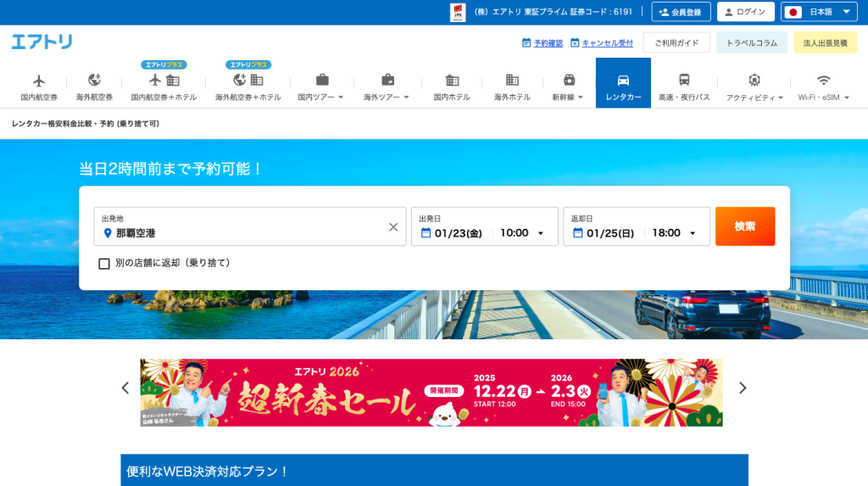Clear the departure location with X icon
868x486 pixels.
click(x=393, y=226)
